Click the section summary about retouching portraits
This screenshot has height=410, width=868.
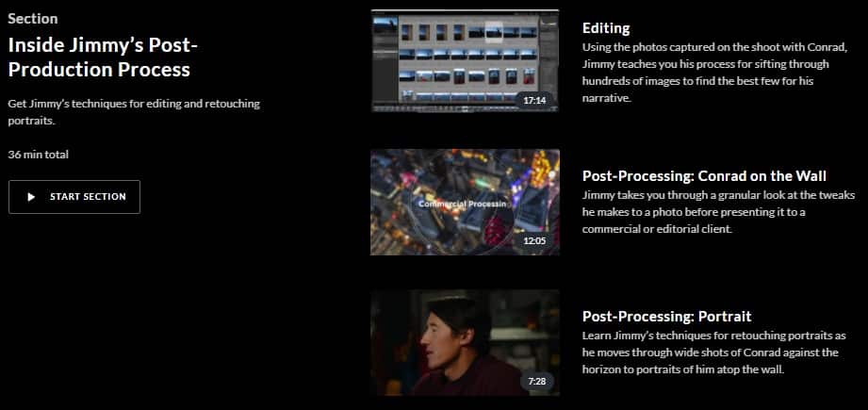click(x=134, y=112)
